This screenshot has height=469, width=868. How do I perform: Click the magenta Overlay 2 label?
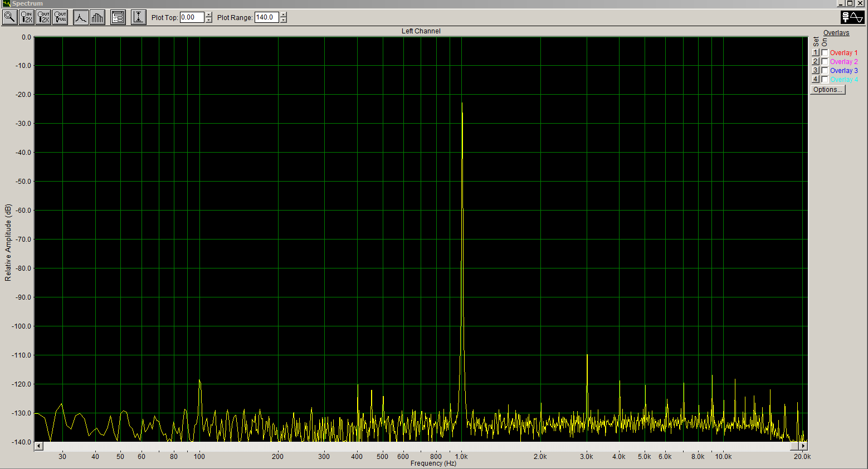click(x=843, y=62)
